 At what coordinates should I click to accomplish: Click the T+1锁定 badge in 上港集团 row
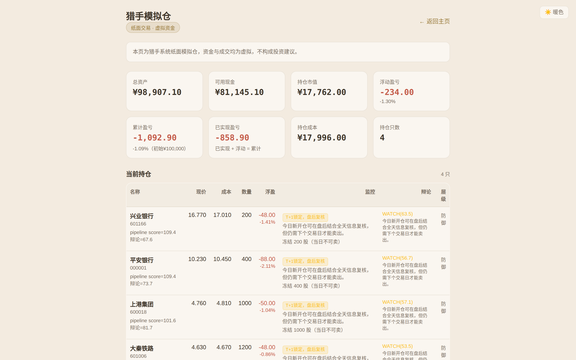(305, 305)
